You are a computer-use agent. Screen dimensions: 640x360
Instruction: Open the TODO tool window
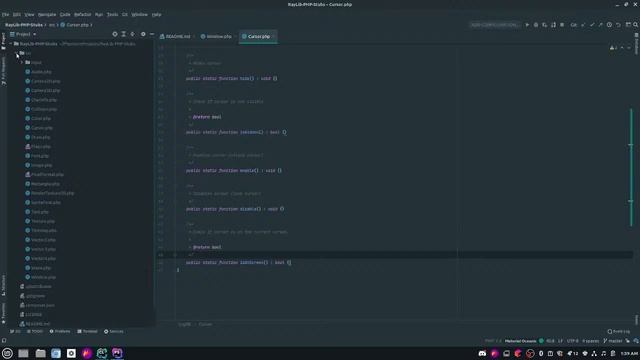coord(35,331)
